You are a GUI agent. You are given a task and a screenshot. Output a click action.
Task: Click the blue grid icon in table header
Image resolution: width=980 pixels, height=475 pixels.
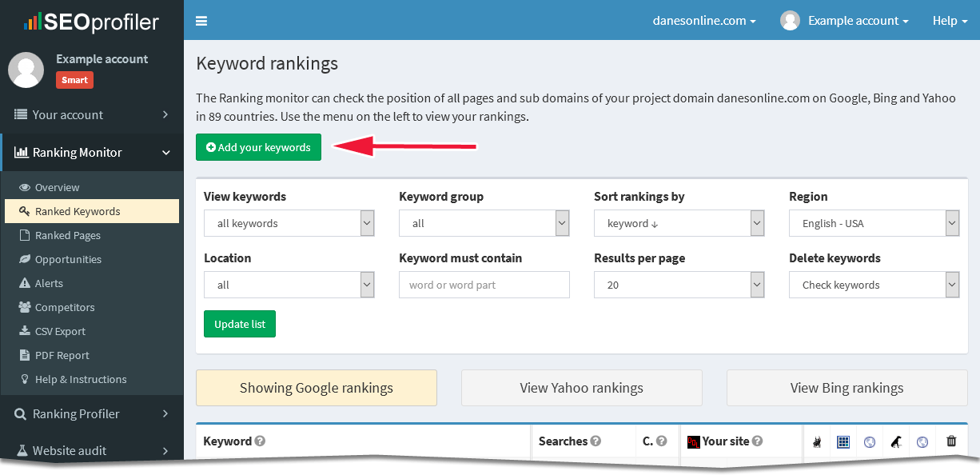coord(843,441)
